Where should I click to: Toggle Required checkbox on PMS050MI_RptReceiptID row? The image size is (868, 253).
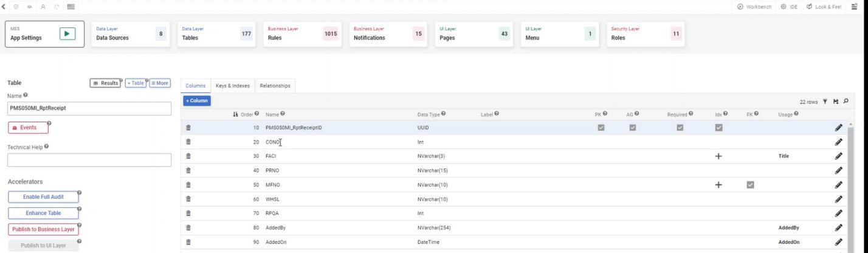pos(680,128)
